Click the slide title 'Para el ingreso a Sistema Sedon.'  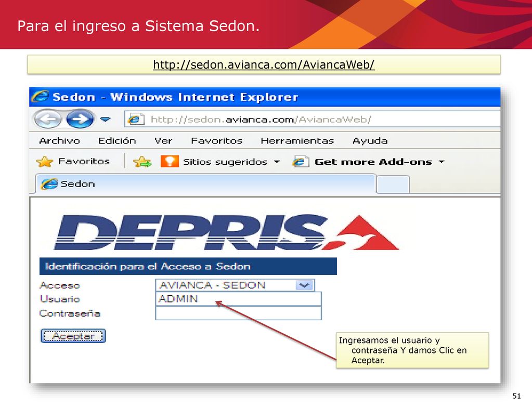pos(138,26)
